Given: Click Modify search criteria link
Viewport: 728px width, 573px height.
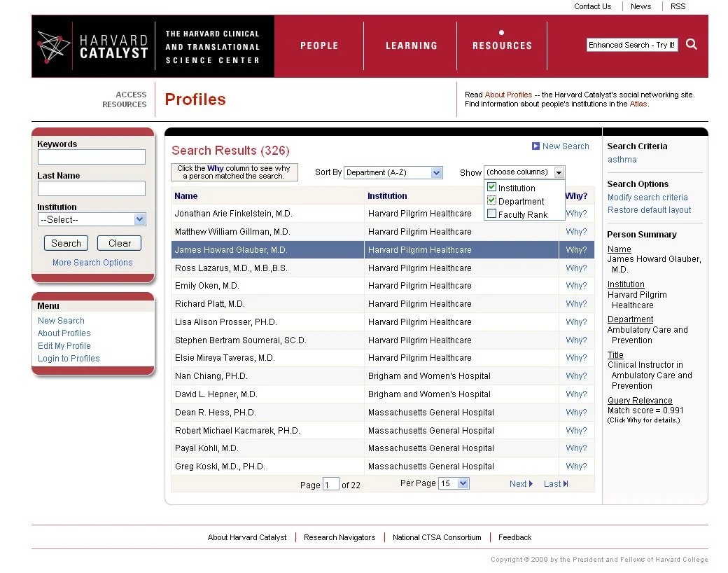Looking at the screenshot, I should (x=647, y=198).
